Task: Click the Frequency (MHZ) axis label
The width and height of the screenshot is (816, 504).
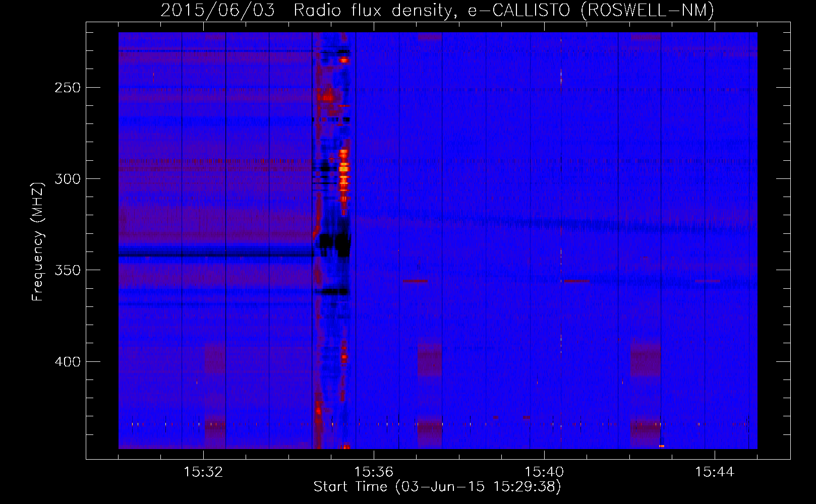Action: (38, 242)
